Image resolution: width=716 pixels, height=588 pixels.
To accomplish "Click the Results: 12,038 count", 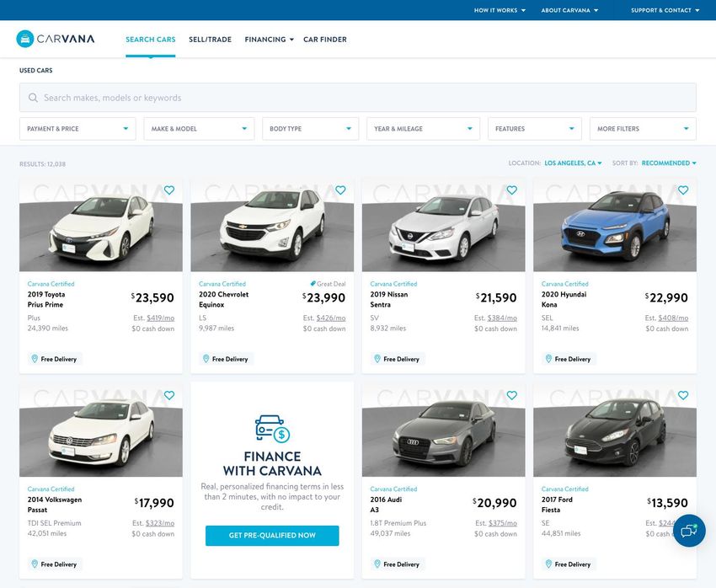I will pyautogui.click(x=42, y=164).
